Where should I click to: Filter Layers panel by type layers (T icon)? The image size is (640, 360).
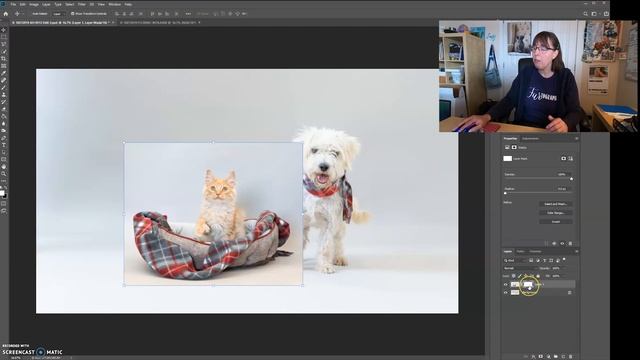pos(544,260)
